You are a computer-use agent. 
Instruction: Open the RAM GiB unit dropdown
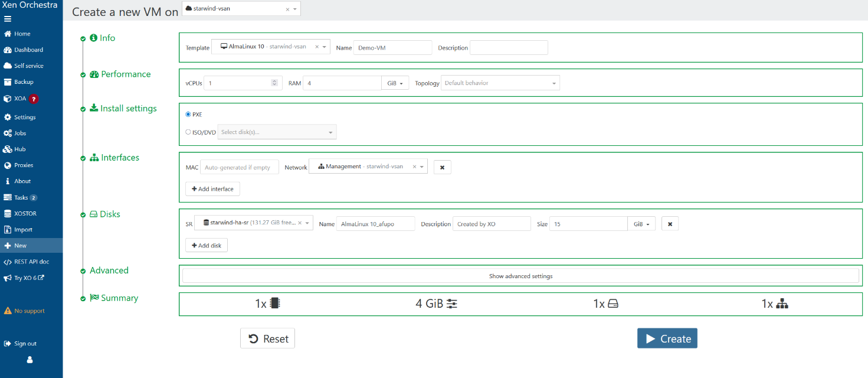coord(395,83)
